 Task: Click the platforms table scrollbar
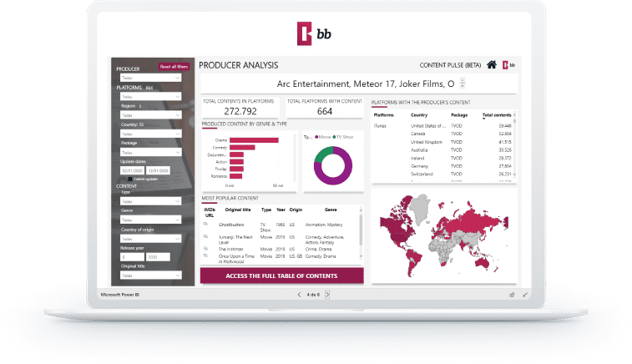point(514,144)
